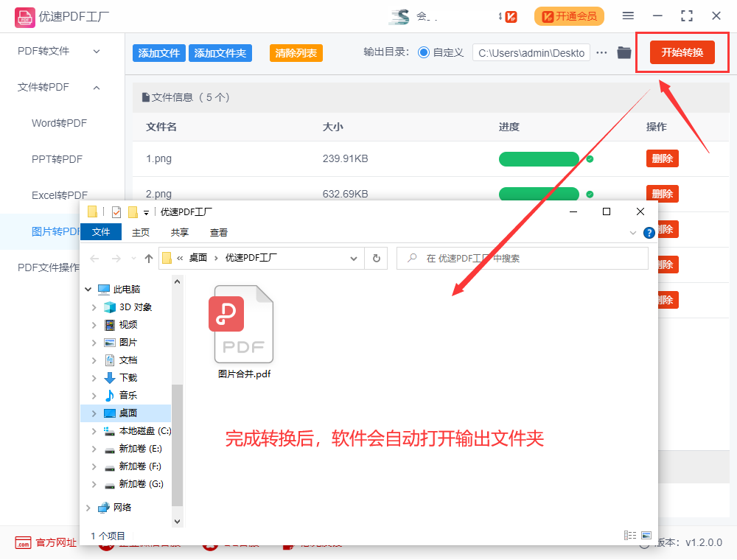Open the hamburger menu in the title bar
Screen dimensions: 737x560
click(628, 16)
